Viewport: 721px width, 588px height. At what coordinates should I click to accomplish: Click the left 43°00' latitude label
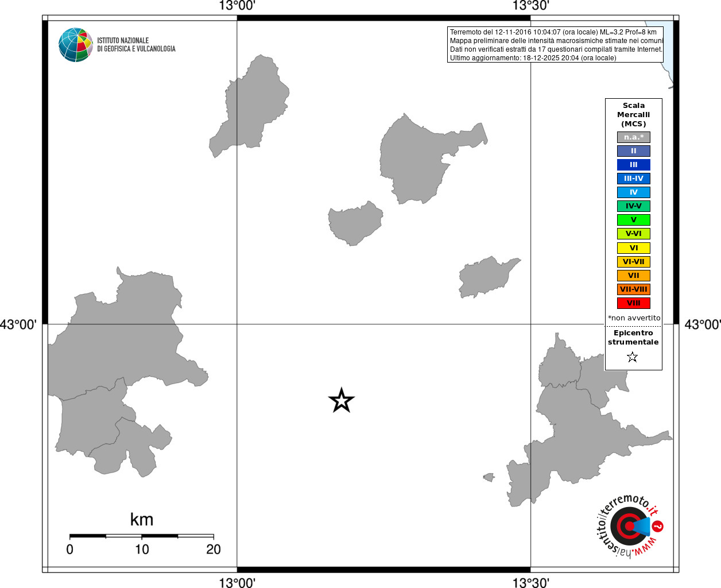pos(18,325)
